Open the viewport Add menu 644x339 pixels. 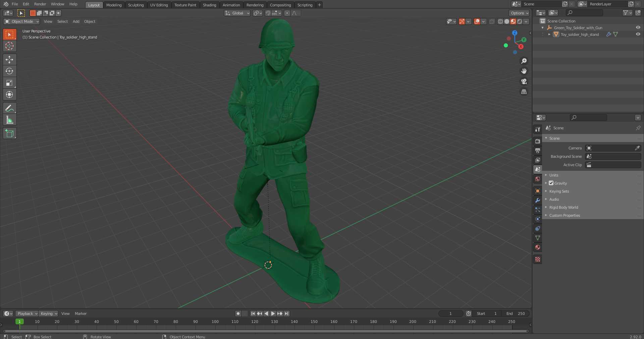76,21
